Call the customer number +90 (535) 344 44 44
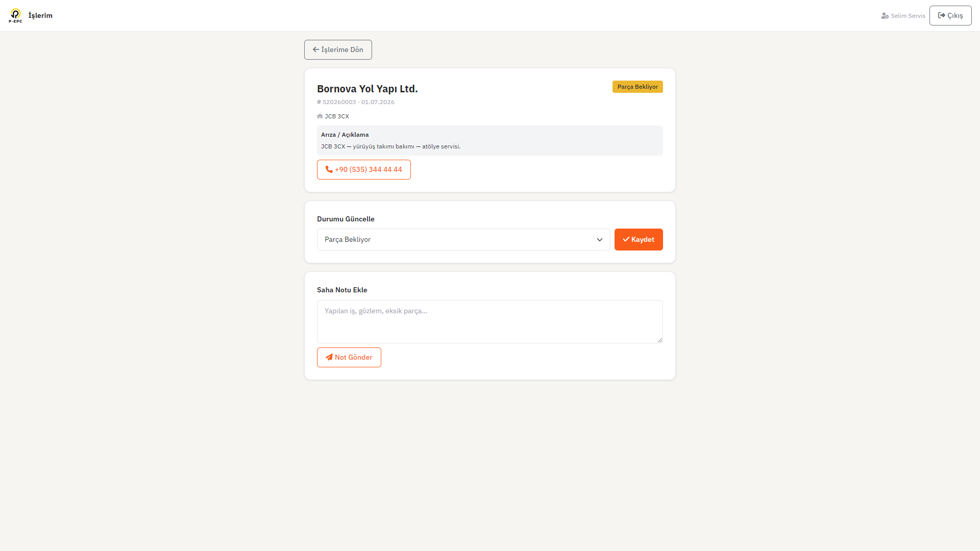 tap(364, 169)
